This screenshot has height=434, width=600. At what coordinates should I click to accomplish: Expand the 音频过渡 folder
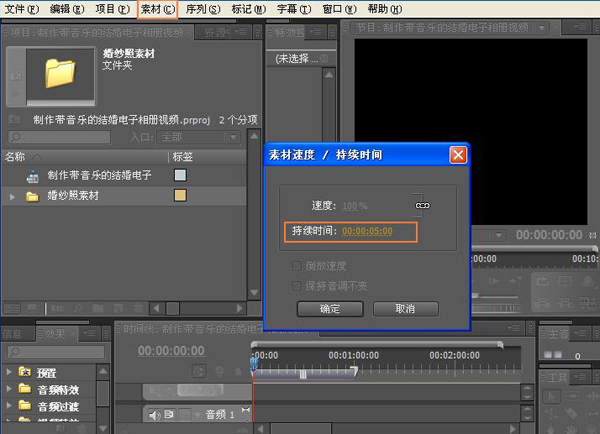coord(9,405)
